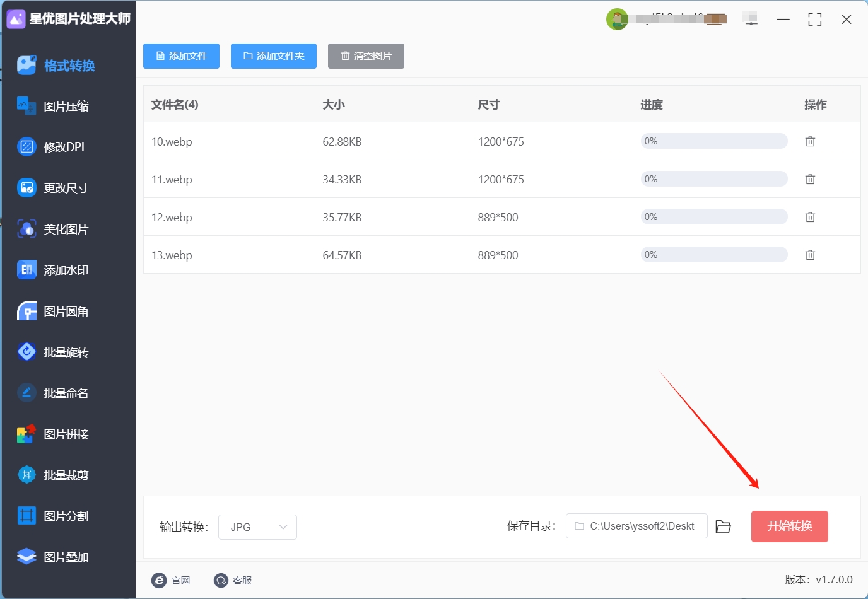Viewport: 868px width, 599px height.
Task: Click the 大小 column header
Action: 334,105
